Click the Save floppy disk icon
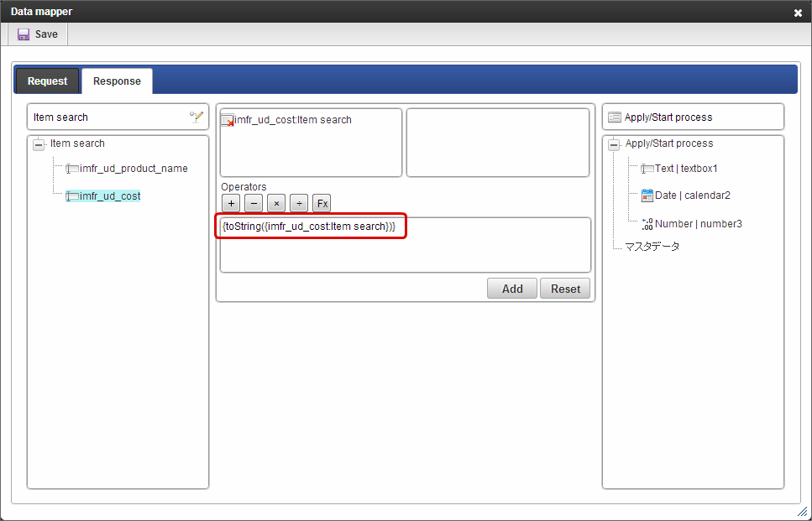 tap(24, 34)
